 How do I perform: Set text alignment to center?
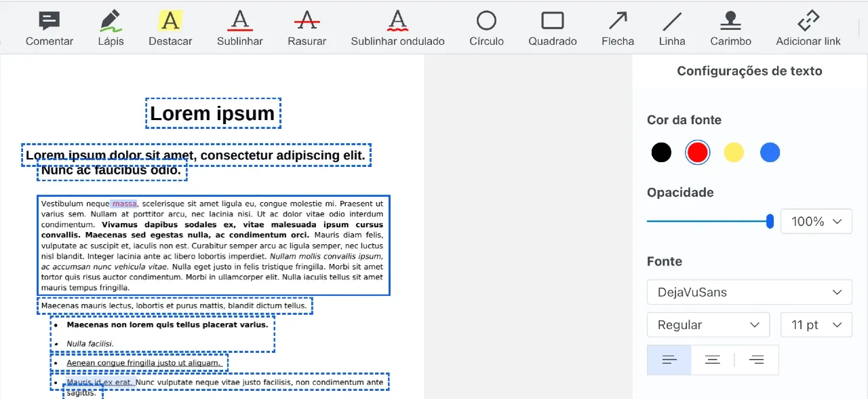[713, 360]
